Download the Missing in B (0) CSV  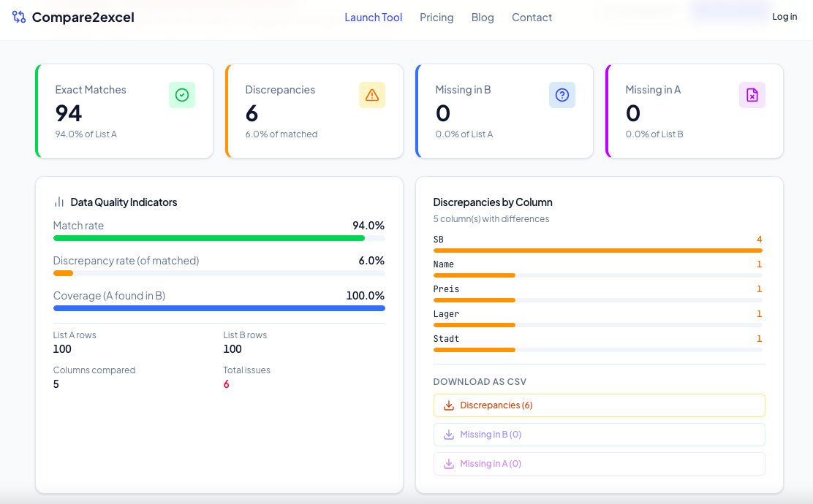pyautogui.click(x=600, y=435)
